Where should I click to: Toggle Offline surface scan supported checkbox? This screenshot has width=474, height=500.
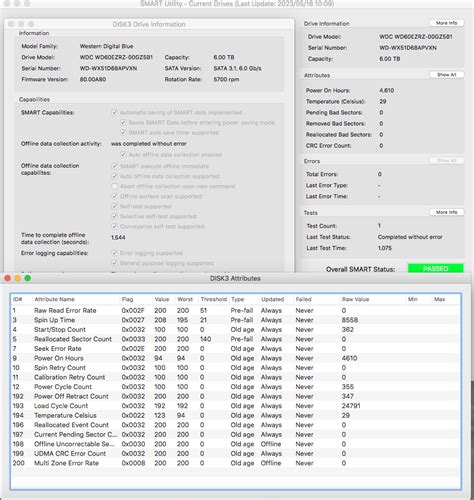(x=114, y=196)
